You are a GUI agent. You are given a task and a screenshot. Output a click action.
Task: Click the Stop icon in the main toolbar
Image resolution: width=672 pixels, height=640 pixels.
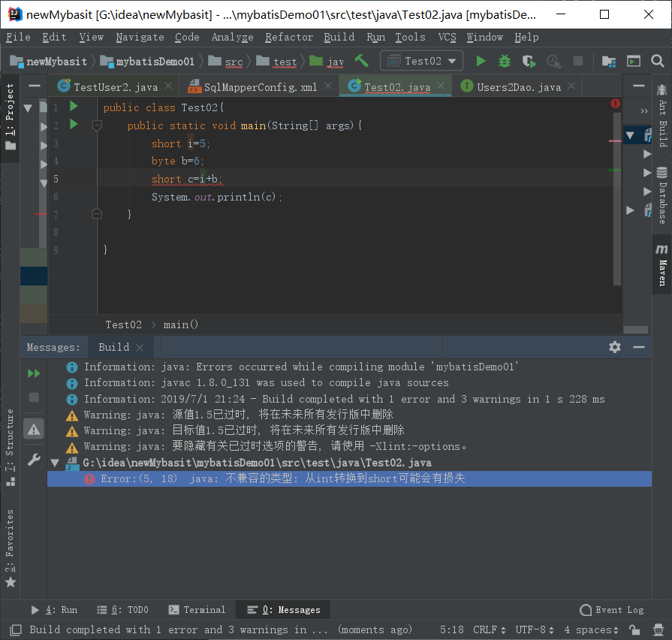tap(578, 62)
